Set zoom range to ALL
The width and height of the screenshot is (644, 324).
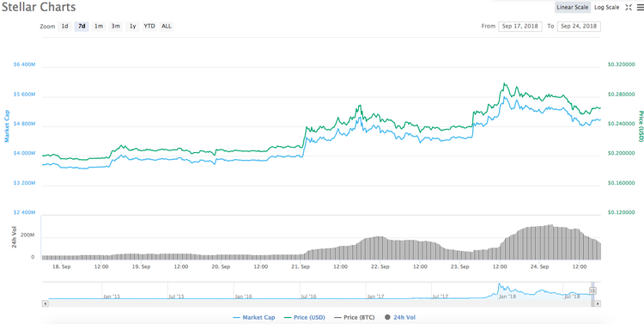click(x=167, y=27)
